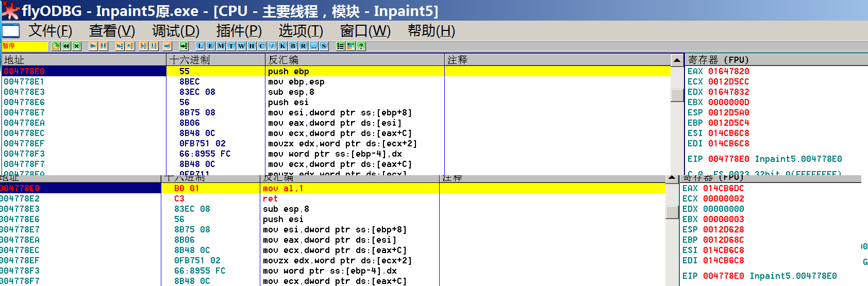Click EDX register value 01647832
The height and width of the screenshot is (286, 868).
coord(728,92)
